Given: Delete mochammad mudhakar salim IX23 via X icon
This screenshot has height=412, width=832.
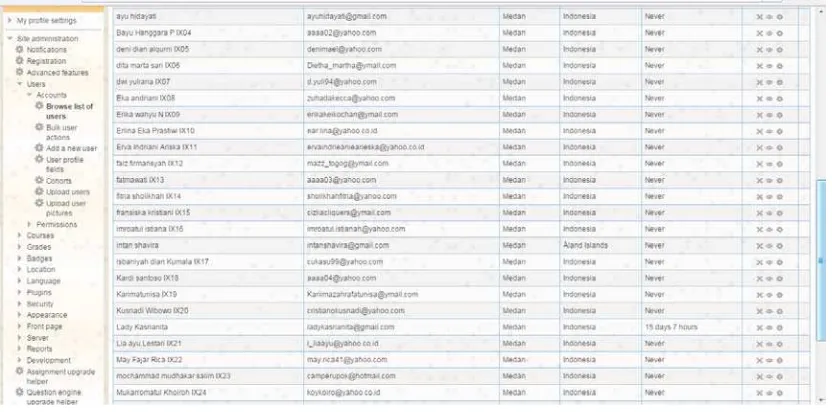Looking at the screenshot, I should (x=759, y=377).
